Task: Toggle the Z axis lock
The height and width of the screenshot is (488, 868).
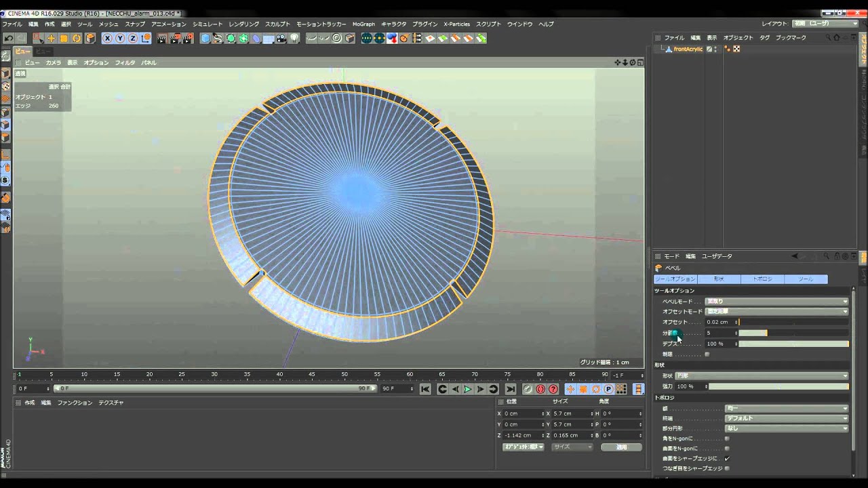Action: pyautogui.click(x=133, y=39)
